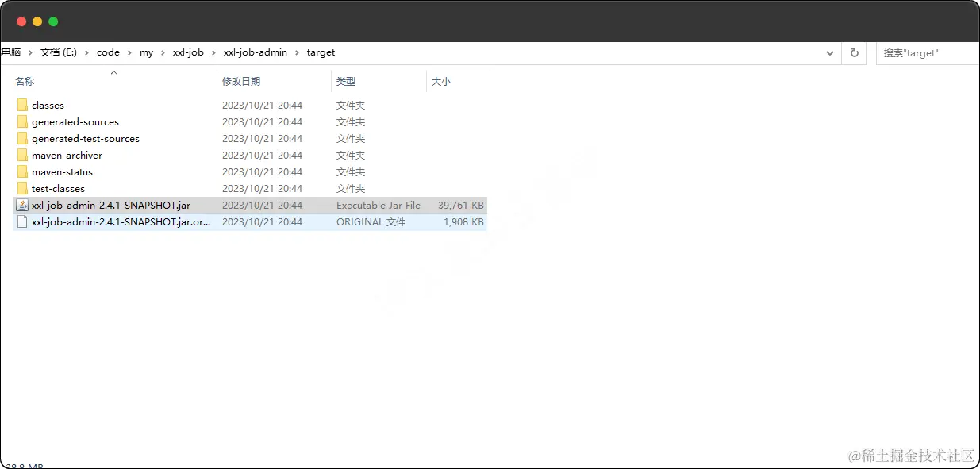980x469 pixels.
Task: Select the xxl-job-admin-2.4.1-SNAPSHOT.jar file name
Action: click(x=111, y=205)
